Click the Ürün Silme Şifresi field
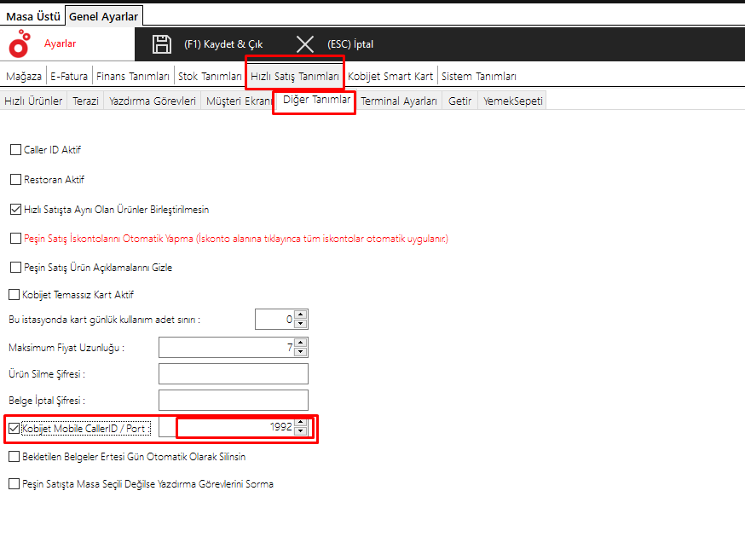 234,374
